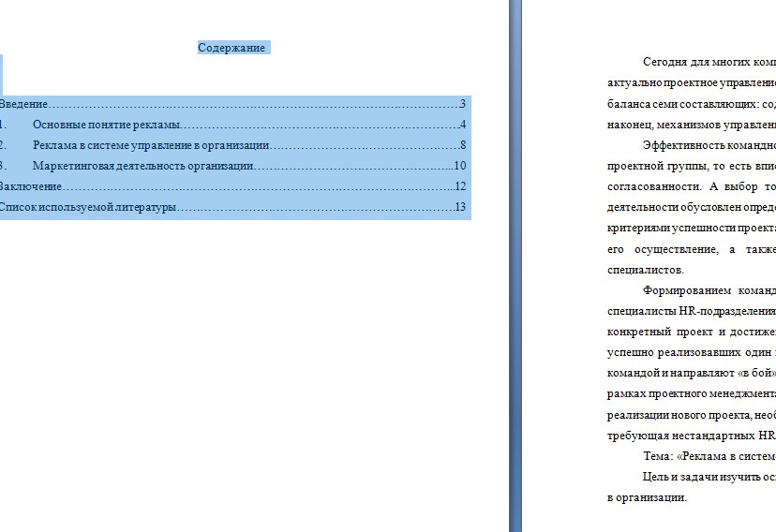Screen dimensions: 776x532
Task: Jump to 'Основные понятие рекламы' entry
Action: 105,125
